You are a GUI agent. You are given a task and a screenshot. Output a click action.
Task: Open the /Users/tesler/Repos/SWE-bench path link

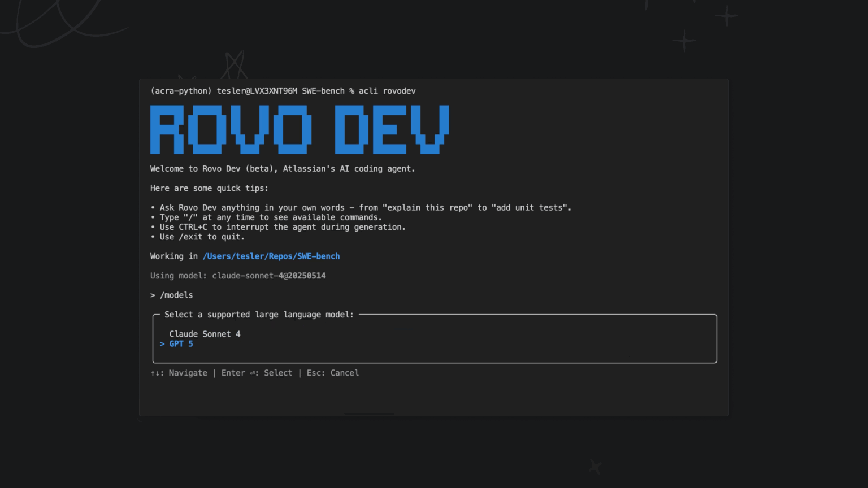[271, 256]
